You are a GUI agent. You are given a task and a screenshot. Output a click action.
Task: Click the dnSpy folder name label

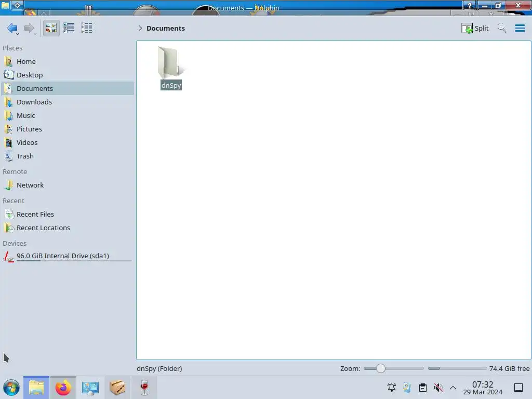(171, 85)
